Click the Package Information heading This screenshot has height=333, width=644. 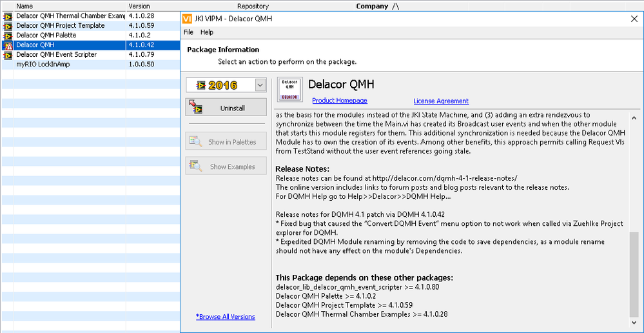click(223, 50)
